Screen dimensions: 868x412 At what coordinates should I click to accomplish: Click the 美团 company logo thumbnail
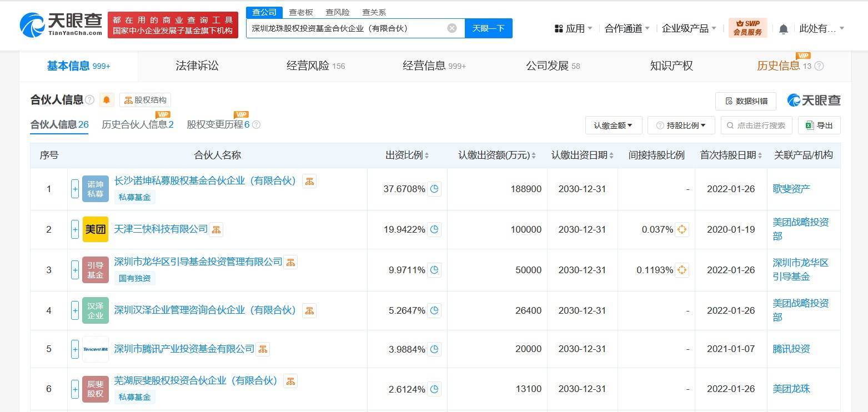tap(96, 229)
